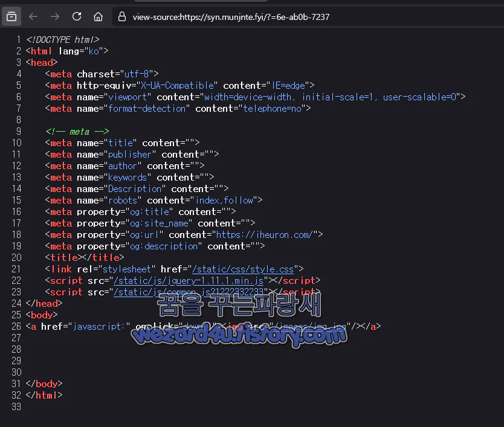The height and width of the screenshot is (427, 504).
Task: Click the "index,follow" content value
Action: click(224, 200)
